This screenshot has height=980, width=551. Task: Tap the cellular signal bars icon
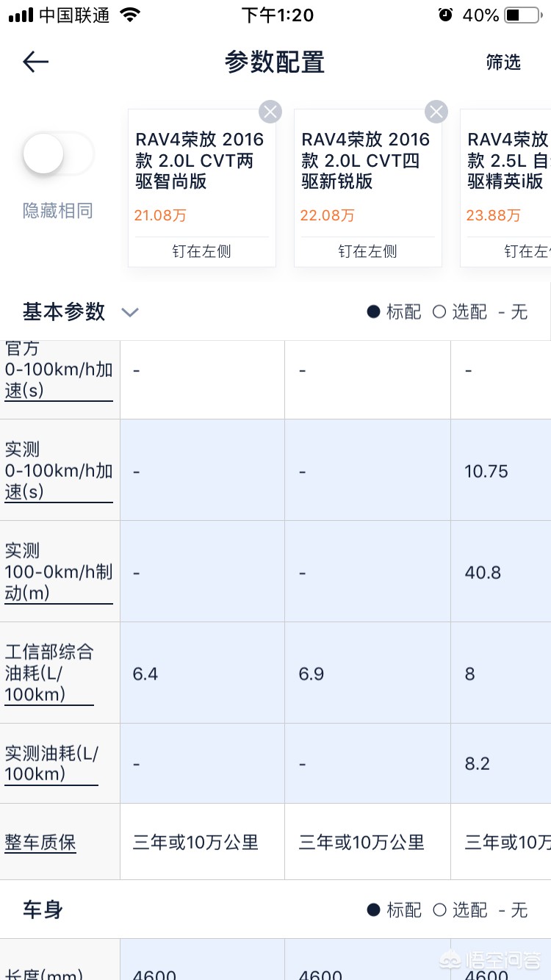coord(21,15)
